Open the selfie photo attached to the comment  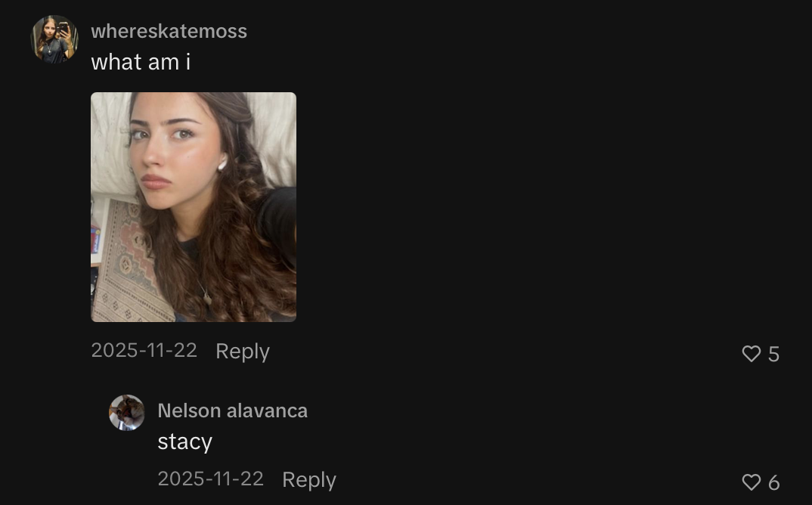194,207
